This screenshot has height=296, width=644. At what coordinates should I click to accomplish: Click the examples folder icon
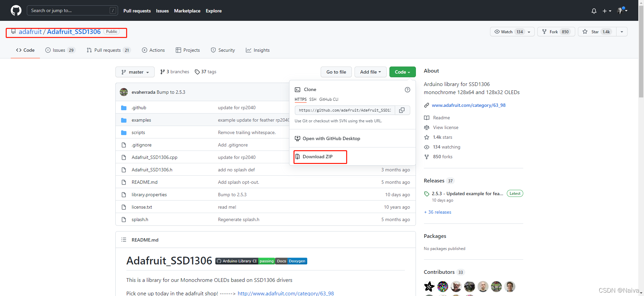tap(124, 120)
